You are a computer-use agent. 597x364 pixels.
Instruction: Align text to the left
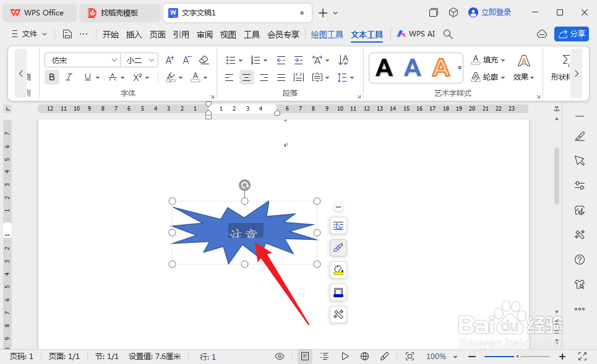(x=229, y=78)
